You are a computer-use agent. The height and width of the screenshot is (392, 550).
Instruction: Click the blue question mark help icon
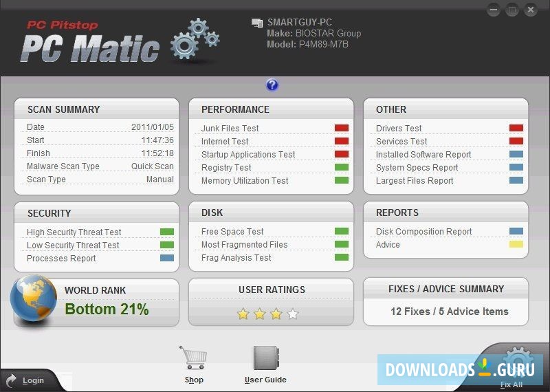272,85
